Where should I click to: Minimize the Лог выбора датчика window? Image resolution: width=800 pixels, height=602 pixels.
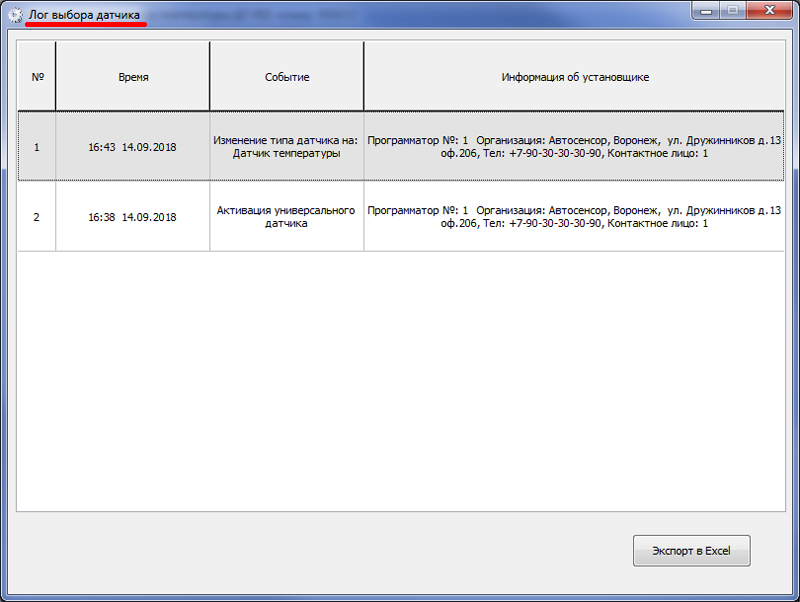tap(706, 11)
